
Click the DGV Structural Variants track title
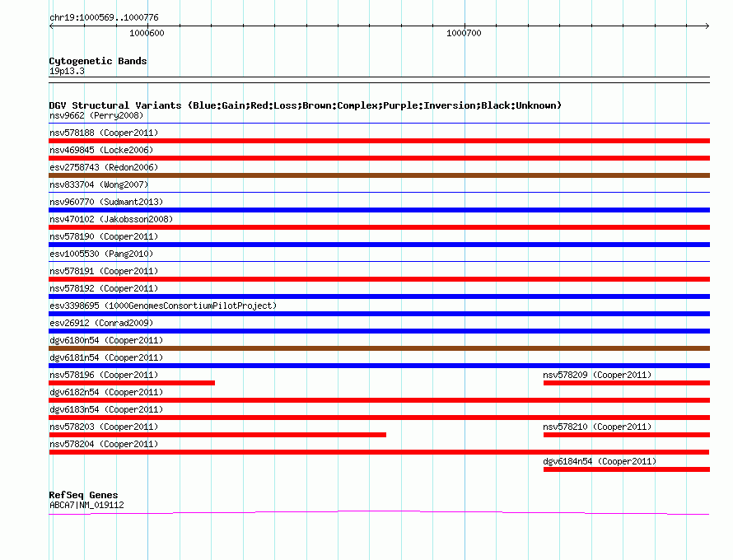click(306, 105)
